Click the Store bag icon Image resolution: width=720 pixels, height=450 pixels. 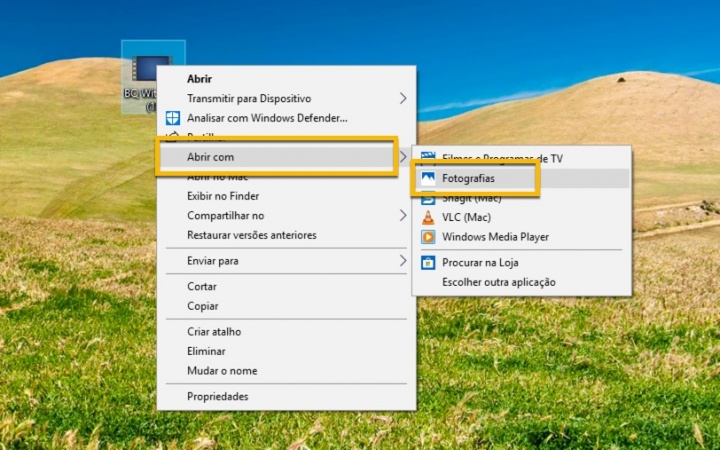click(x=428, y=263)
